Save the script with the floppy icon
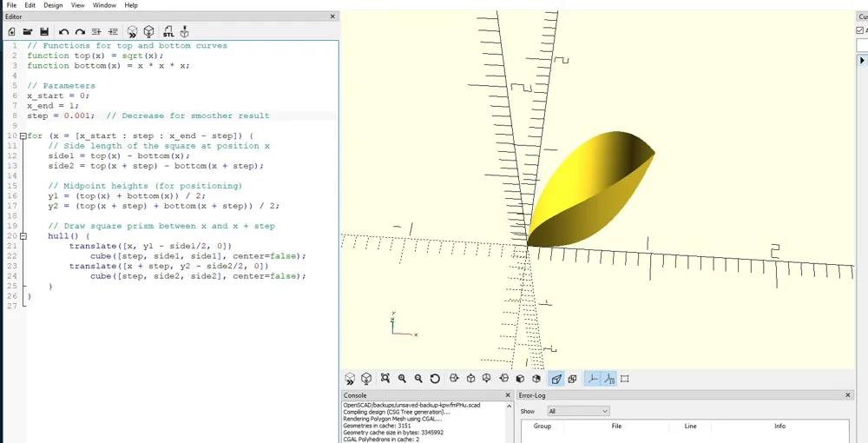This screenshot has width=868, height=443. 44,32
